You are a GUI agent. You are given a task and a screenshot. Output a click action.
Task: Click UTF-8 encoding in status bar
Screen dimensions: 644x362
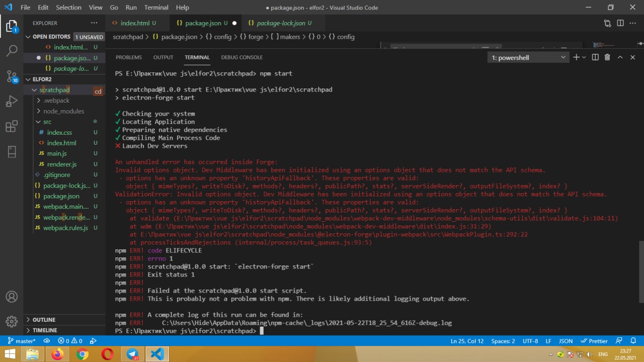pos(530,341)
